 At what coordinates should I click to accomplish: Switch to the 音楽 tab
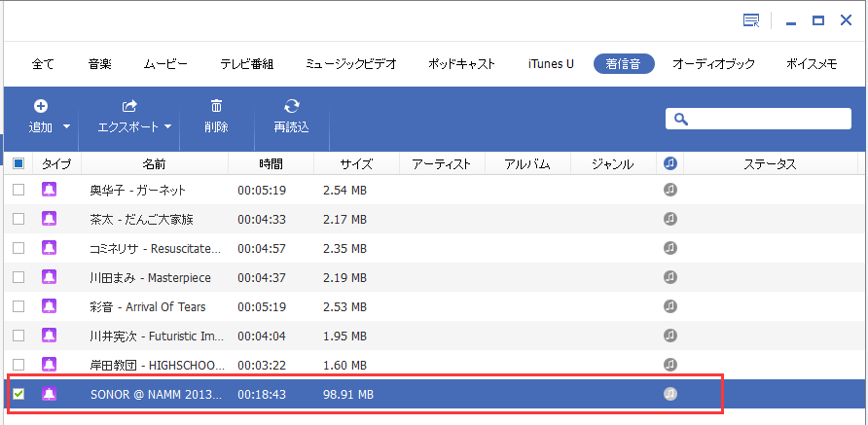[x=99, y=64]
